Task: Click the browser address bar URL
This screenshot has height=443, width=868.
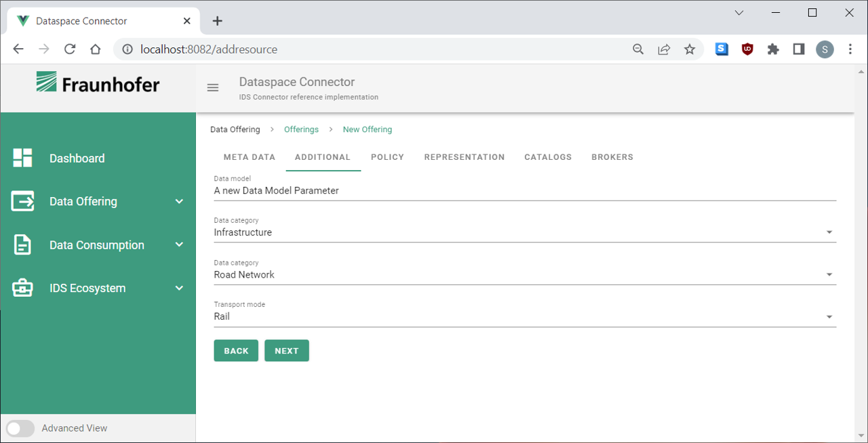Action: tap(209, 49)
